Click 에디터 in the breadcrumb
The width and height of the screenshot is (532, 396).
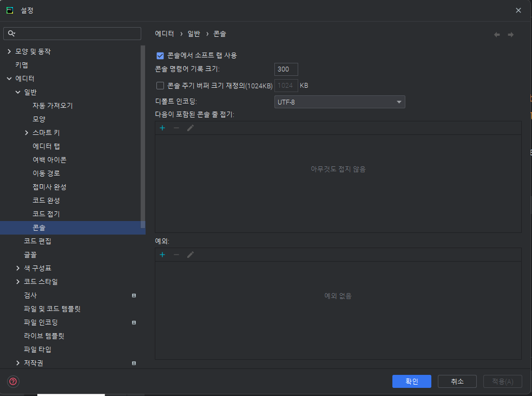[x=165, y=34]
